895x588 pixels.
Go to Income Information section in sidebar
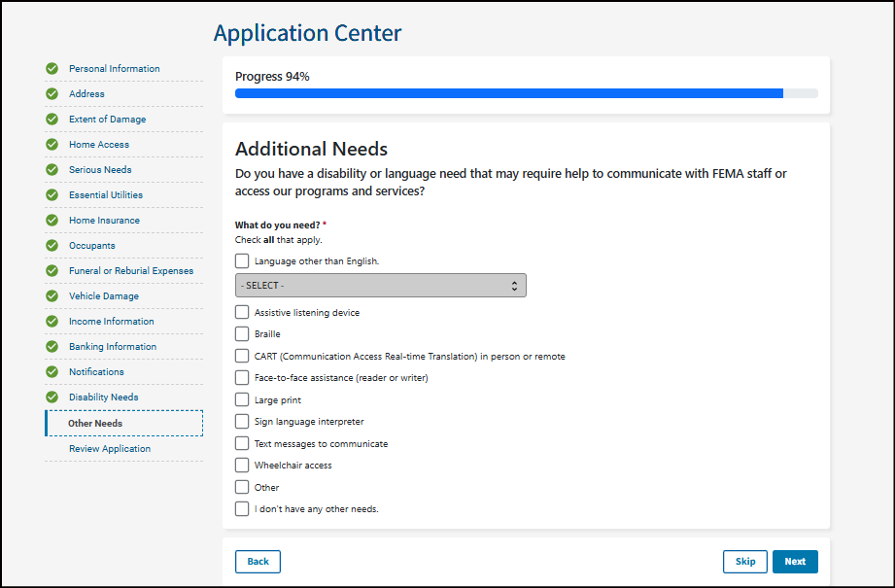(x=111, y=322)
